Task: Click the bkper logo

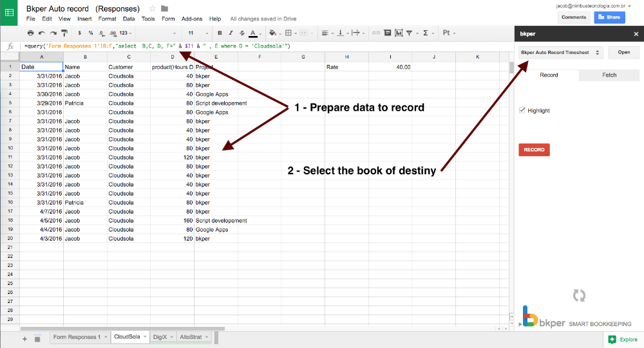Action: 544,317
